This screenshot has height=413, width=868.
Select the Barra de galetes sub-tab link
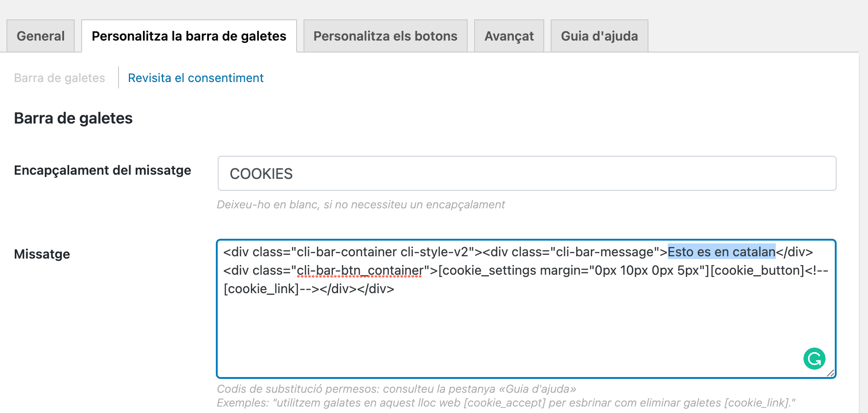click(x=59, y=78)
